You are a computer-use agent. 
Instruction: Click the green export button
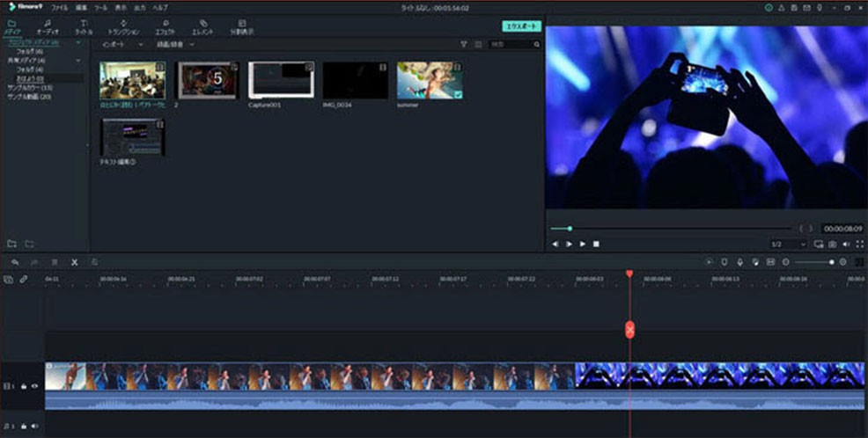point(521,26)
